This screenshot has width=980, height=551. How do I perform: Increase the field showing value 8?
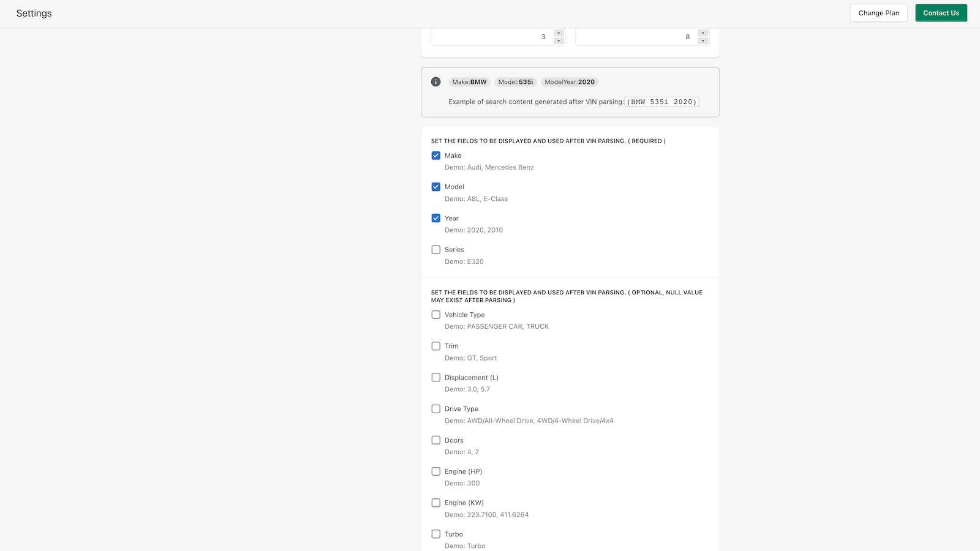click(x=703, y=33)
